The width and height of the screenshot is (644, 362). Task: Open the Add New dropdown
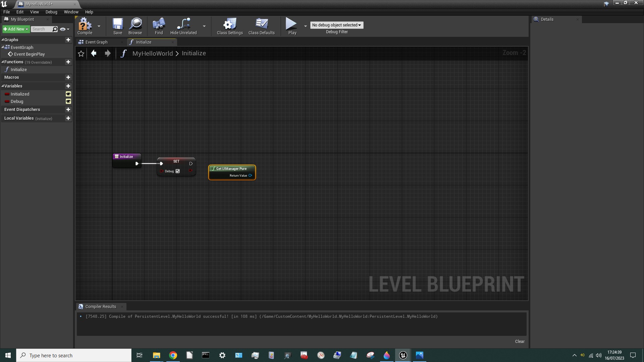click(x=16, y=29)
